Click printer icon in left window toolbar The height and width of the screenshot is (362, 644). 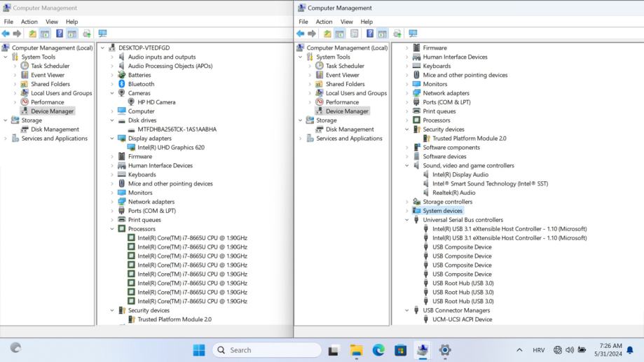[87, 34]
